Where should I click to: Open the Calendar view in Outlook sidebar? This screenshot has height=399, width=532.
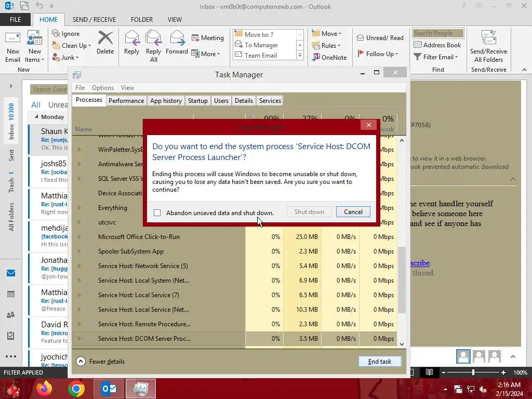[11, 294]
